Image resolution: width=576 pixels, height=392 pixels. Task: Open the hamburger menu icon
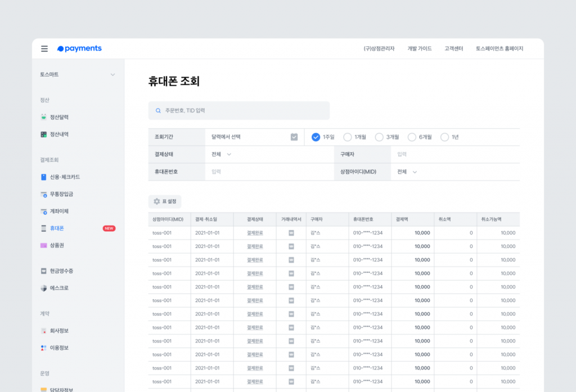click(x=44, y=48)
